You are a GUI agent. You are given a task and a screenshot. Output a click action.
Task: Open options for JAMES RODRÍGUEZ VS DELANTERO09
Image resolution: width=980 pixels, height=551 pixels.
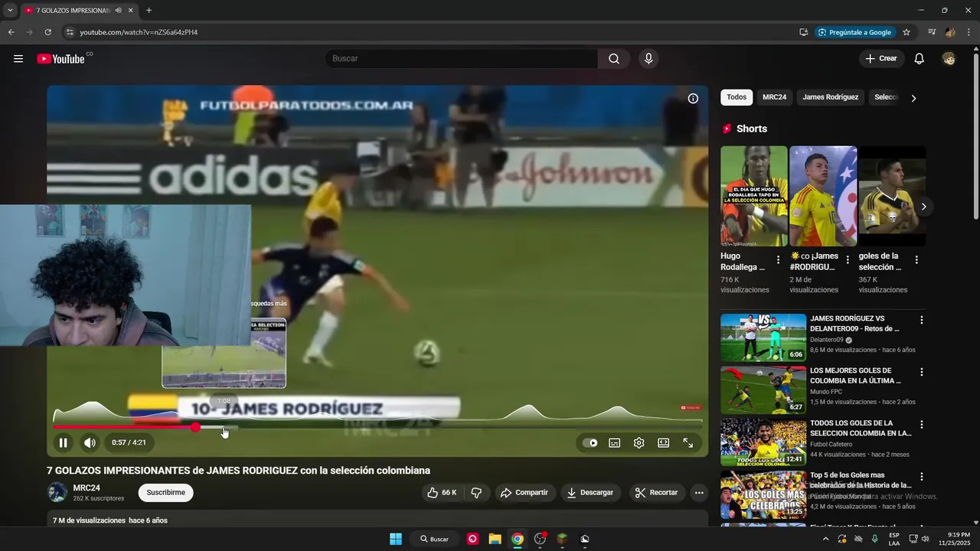pyautogui.click(x=922, y=321)
